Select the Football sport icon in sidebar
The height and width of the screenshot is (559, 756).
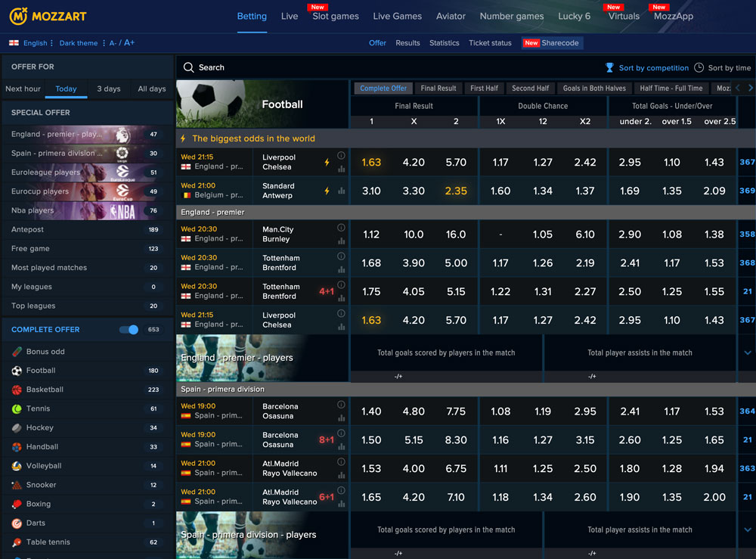17,371
